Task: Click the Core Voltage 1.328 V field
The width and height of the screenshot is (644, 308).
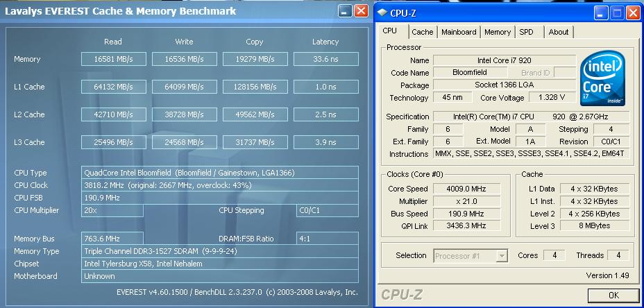Action: pyautogui.click(x=552, y=97)
